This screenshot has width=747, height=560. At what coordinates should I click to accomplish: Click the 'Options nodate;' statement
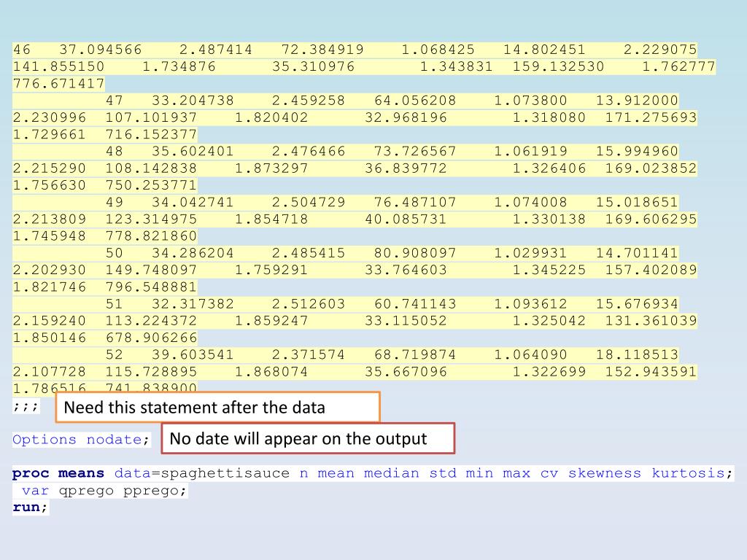point(81,440)
